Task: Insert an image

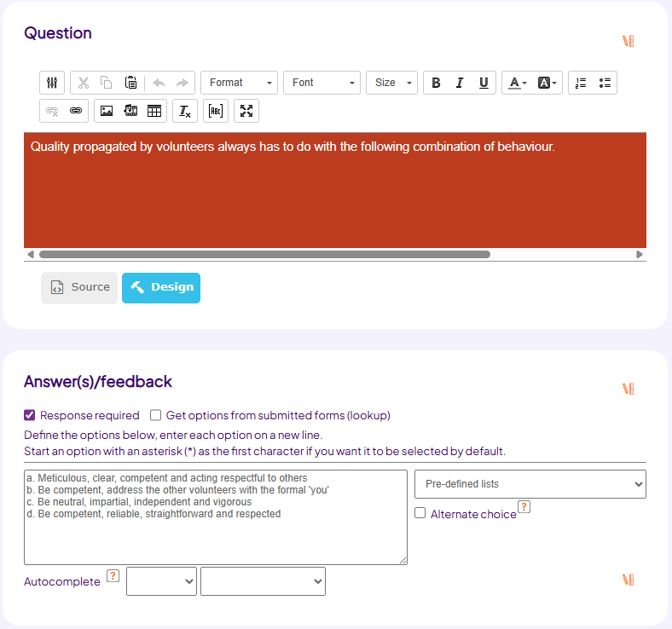Action: (107, 111)
